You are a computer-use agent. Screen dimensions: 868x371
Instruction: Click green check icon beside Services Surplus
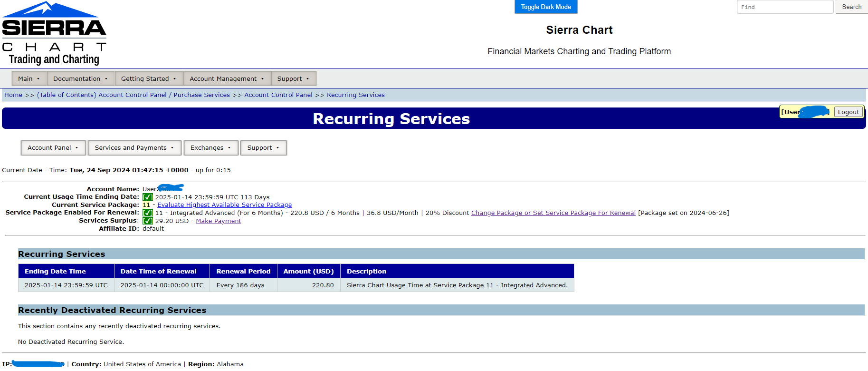pyautogui.click(x=148, y=221)
